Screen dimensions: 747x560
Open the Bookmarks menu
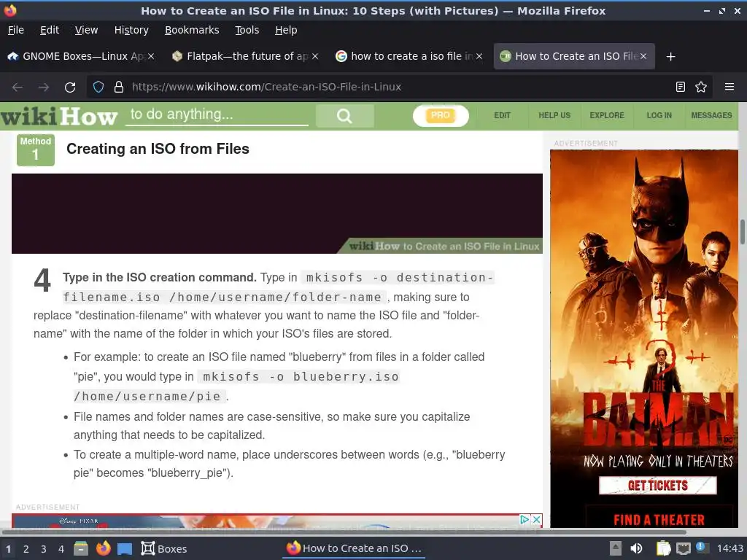192,30
